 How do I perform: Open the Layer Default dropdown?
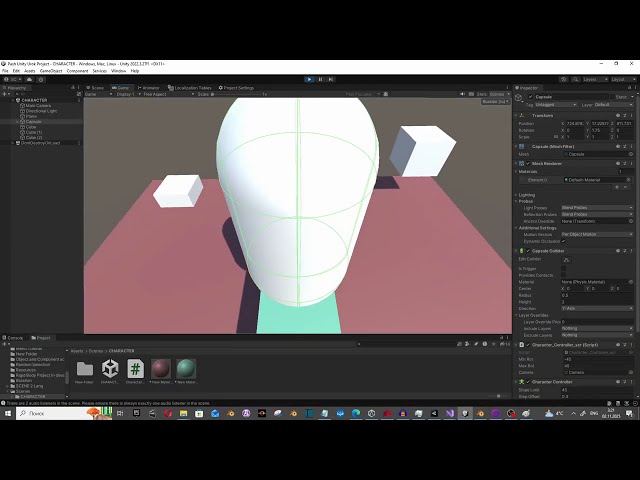[x=613, y=105]
